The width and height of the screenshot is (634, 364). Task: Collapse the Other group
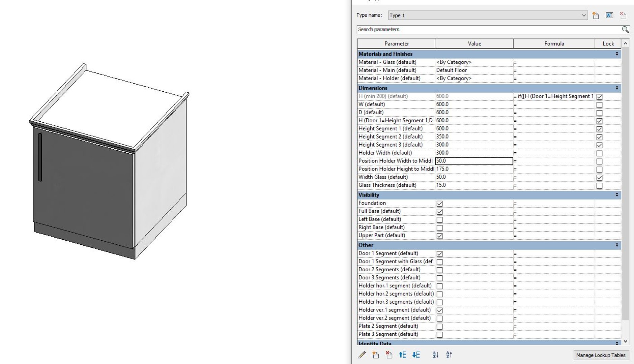click(x=617, y=245)
